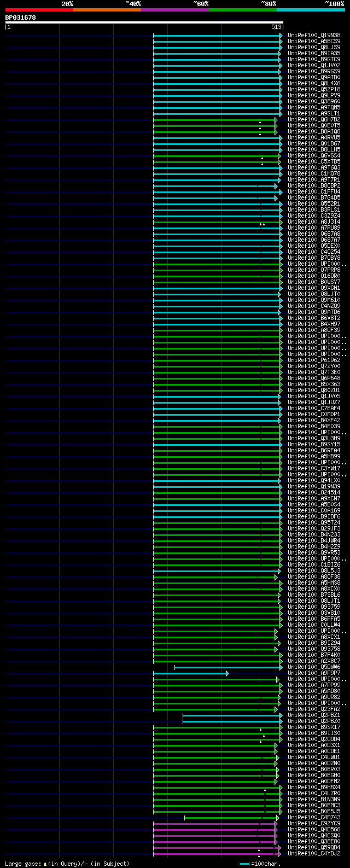Screen dimensions: 350x868
Task: Open hit UniRef100_A9SLT1
Action: click(x=314, y=114)
